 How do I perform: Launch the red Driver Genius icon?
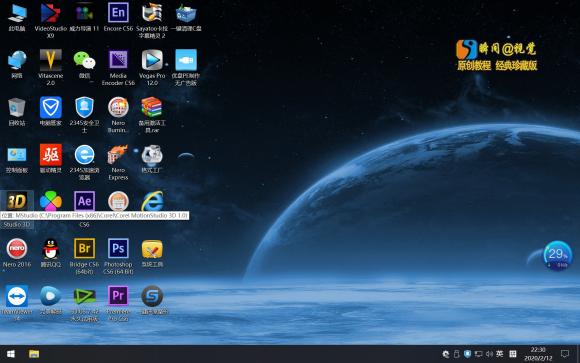[x=50, y=155]
